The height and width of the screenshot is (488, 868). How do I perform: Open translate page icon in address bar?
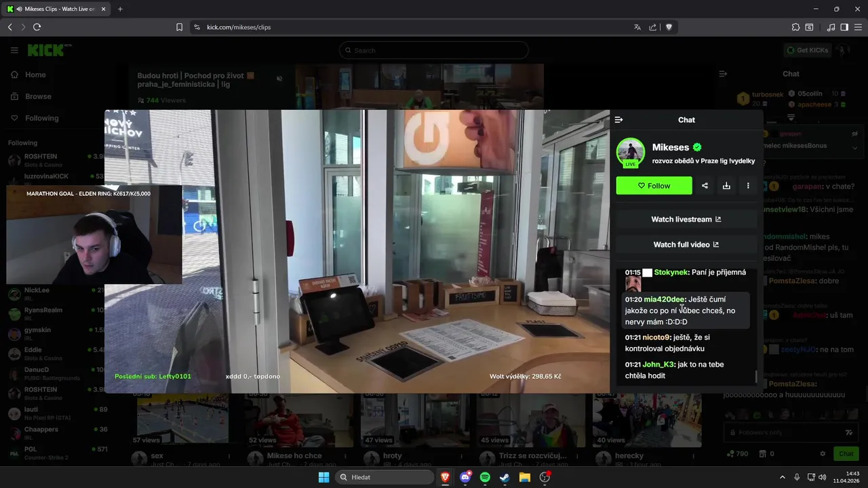tap(637, 27)
